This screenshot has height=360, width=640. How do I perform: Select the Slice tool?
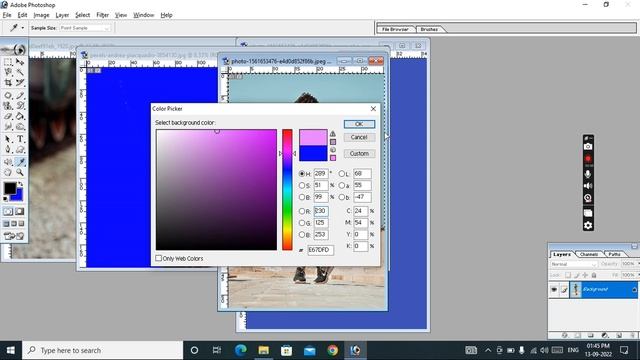pos(20,82)
